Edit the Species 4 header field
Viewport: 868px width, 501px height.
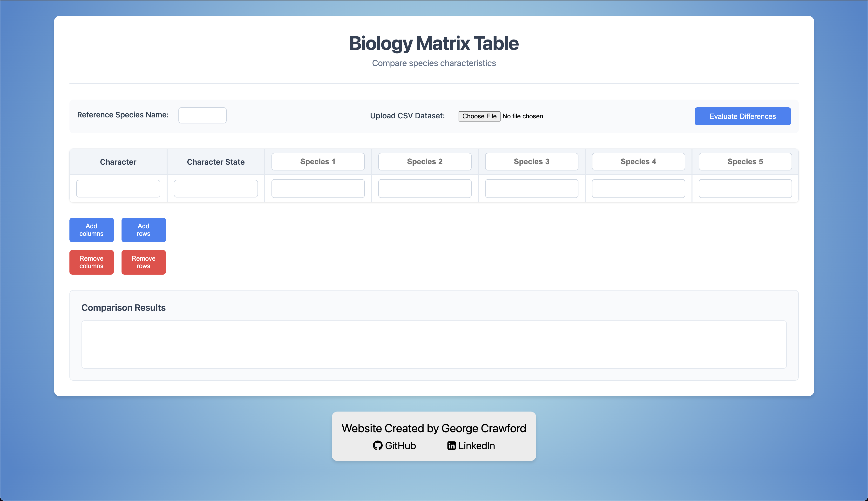click(x=638, y=162)
